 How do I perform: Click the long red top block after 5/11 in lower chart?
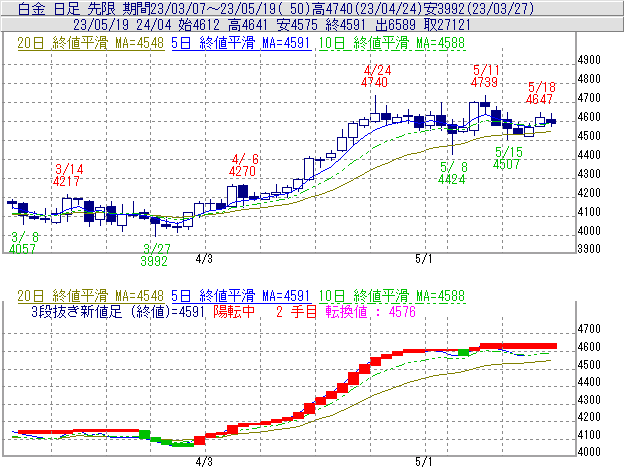pyautogui.click(x=519, y=346)
